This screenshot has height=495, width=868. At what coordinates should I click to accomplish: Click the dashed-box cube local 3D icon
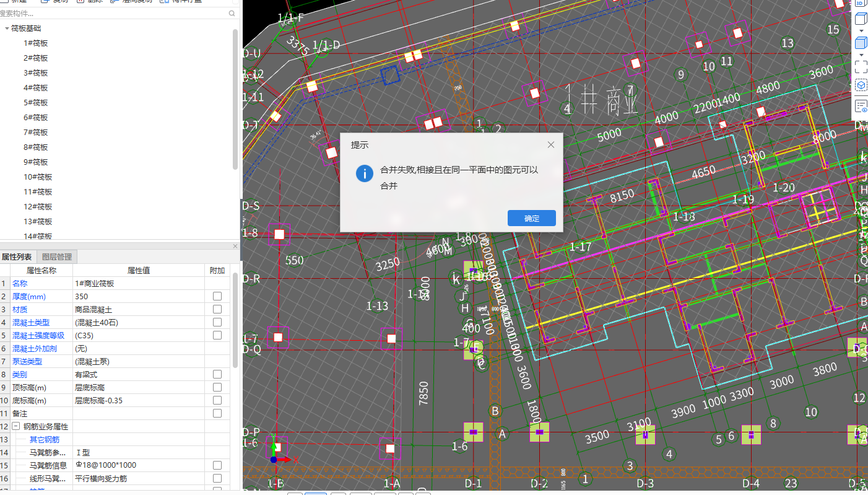tap(861, 85)
